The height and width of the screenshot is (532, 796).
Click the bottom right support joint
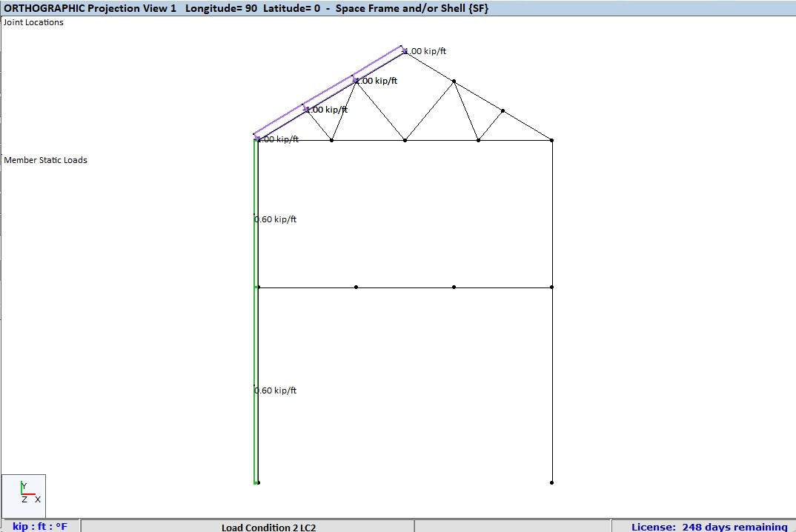(551, 482)
